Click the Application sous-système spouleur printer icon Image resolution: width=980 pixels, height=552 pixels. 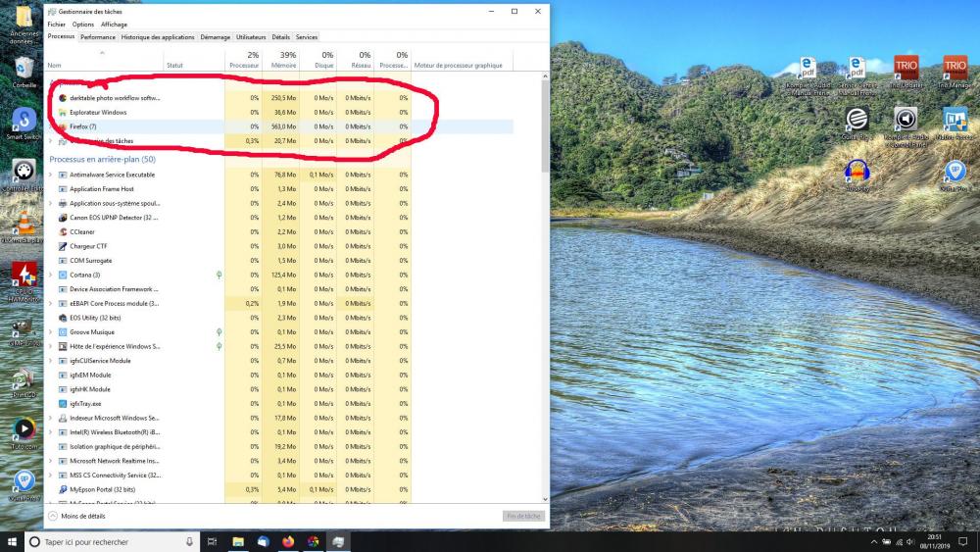pyautogui.click(x=63, y=203)
